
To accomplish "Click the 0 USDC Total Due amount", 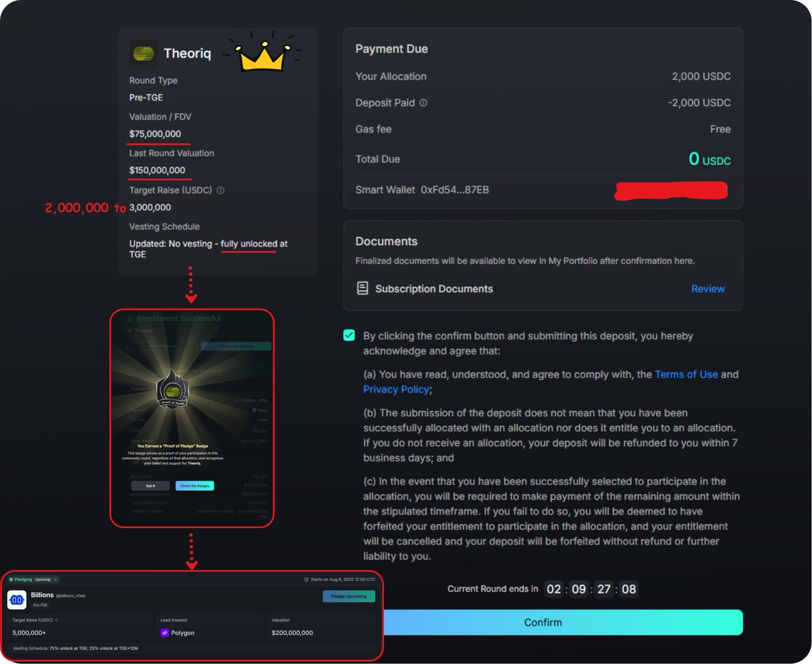I will coord(710,160).
